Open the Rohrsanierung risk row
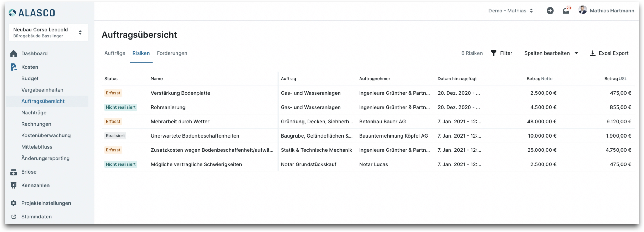This screenshot has width=644, height=232. 168,107
